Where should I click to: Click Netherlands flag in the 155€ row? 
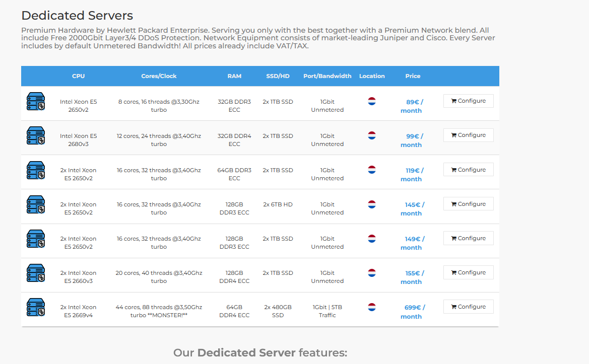point(372,273)
